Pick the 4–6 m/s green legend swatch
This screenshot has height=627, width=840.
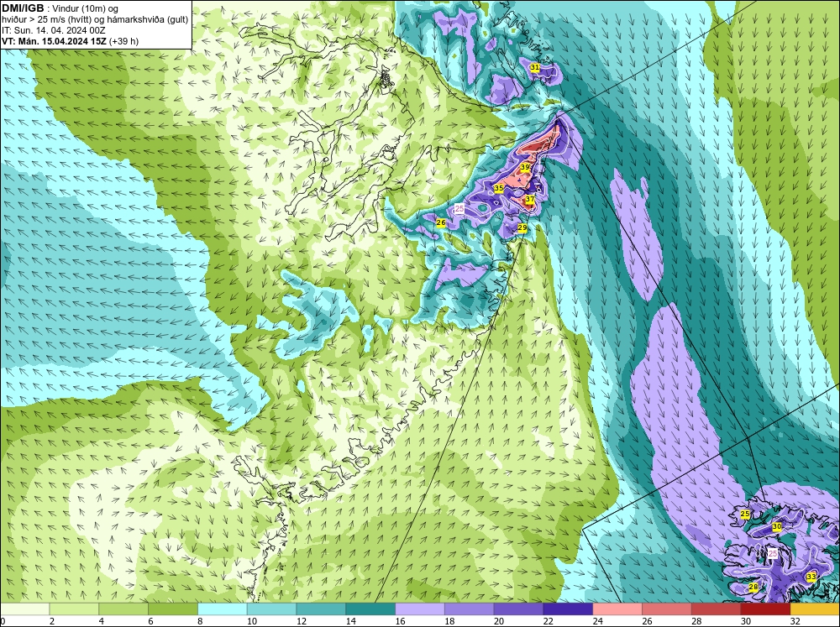(x=123, y=609)
